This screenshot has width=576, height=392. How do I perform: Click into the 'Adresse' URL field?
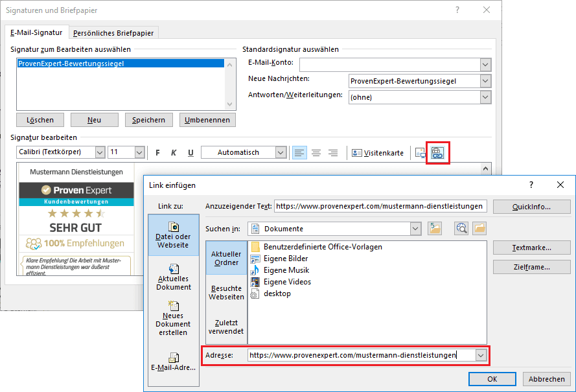coord(360,355)
